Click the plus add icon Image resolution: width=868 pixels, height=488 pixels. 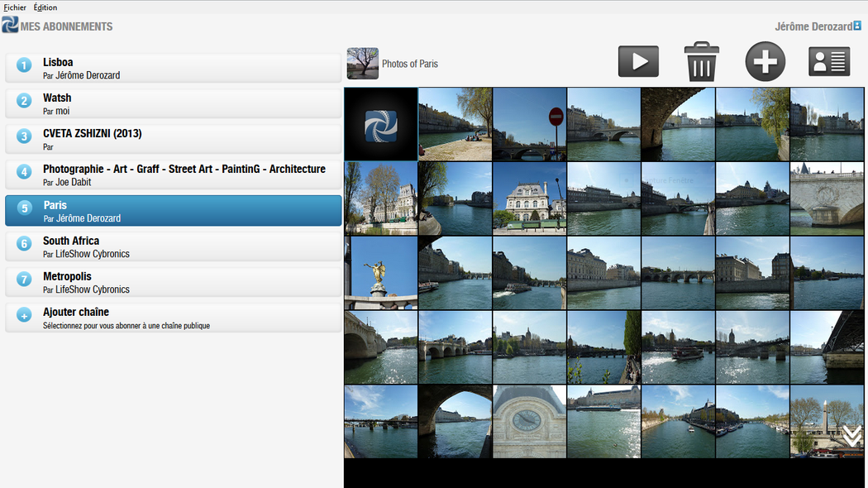[765, 62]
